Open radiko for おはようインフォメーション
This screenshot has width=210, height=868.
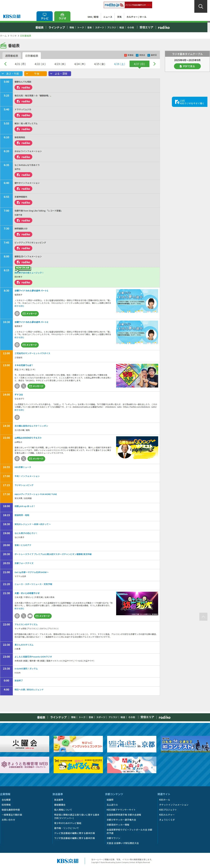23,157
